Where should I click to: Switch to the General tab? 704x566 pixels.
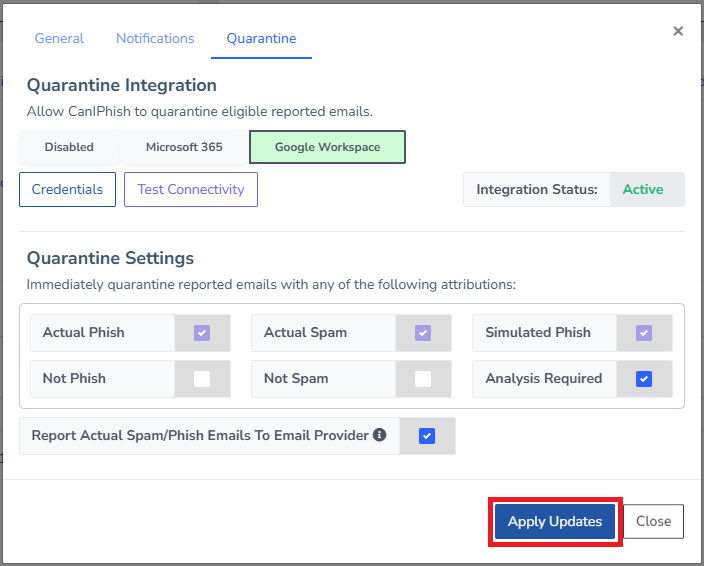tap(59, 39)
